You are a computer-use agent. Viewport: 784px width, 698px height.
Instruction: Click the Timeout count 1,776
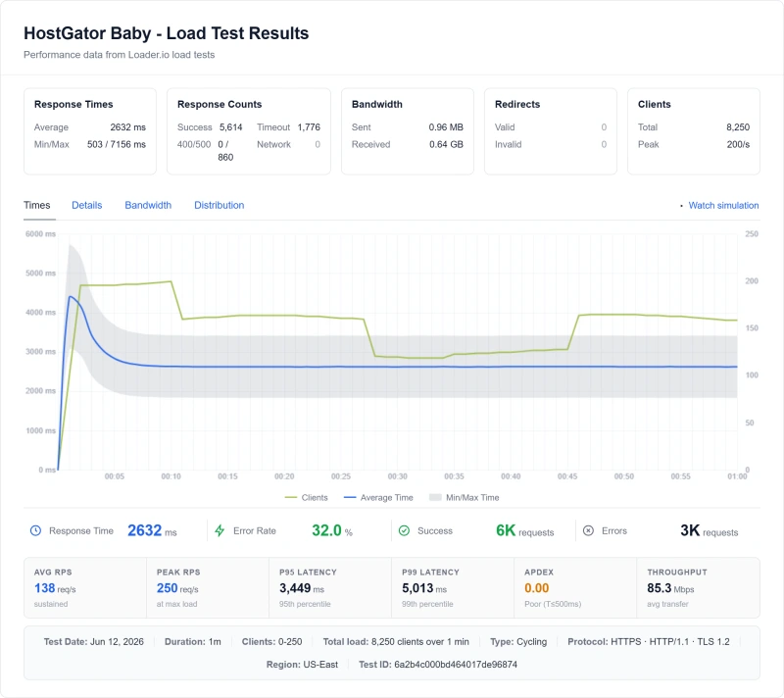tap(309, 127)
